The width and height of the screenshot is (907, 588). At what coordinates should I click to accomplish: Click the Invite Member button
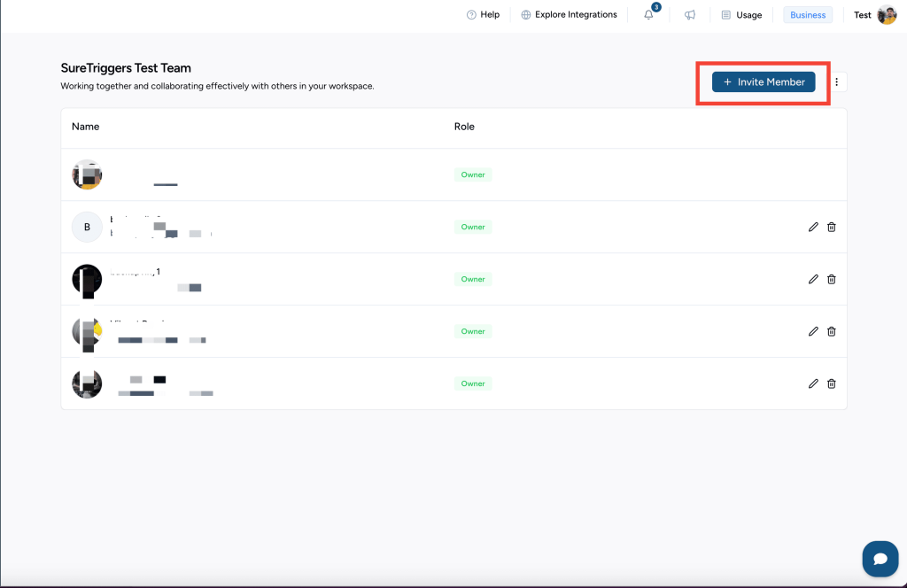764,82
